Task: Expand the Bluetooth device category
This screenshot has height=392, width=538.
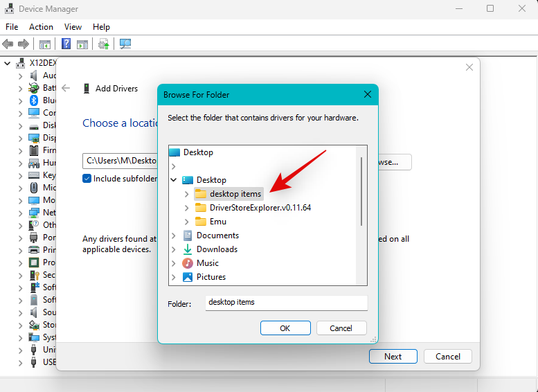Action: coord(20,100)
